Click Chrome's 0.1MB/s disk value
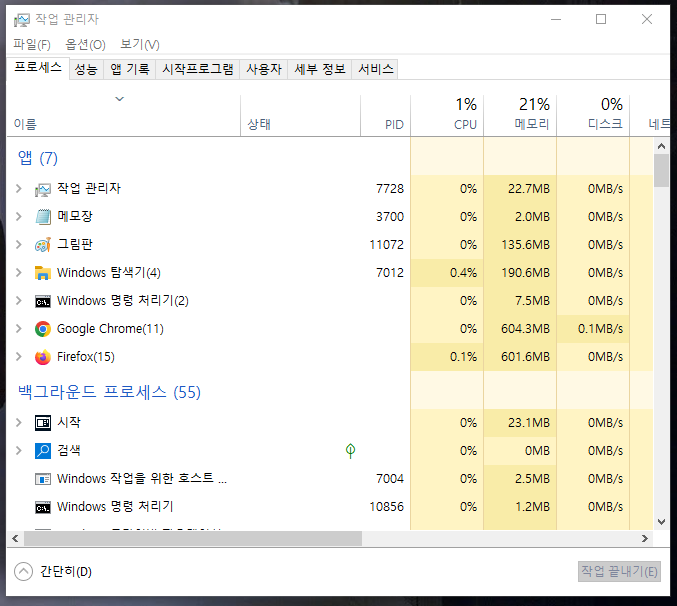Screen dimensions: 677x606 coord(600,329)
